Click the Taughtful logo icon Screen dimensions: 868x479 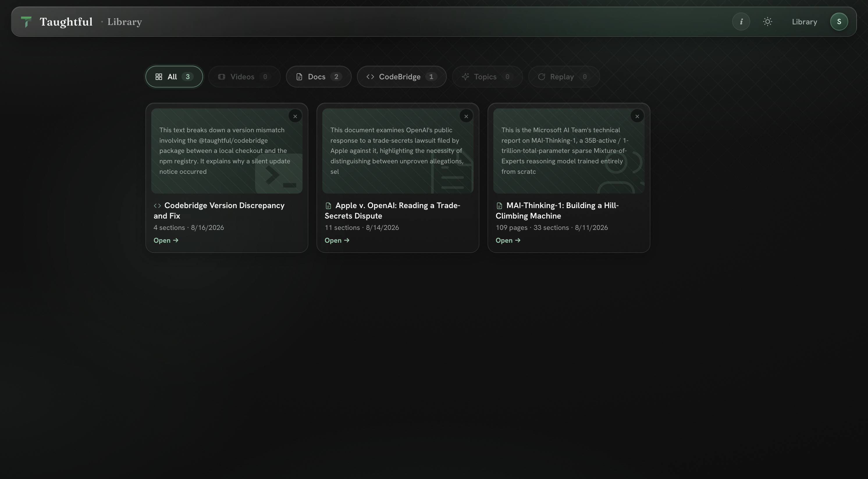point(26,22)
